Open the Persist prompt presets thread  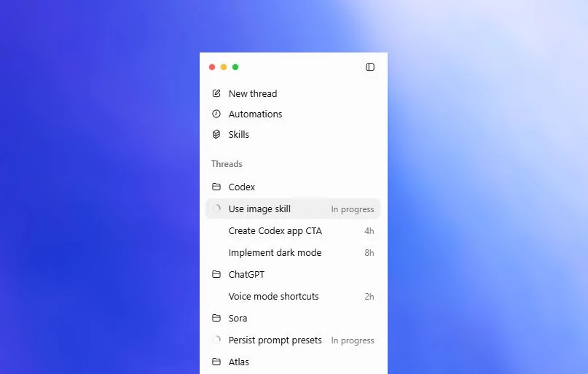(293, 340)
